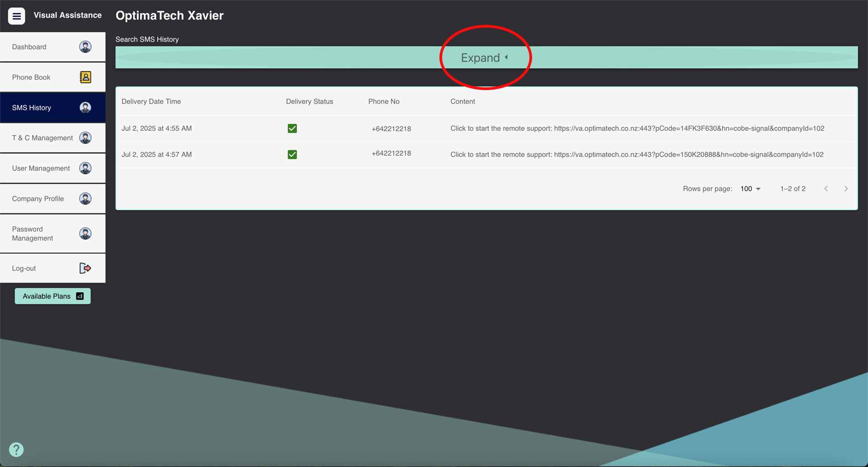Click phone number in the 4:57 AM row
The width and height of the screenshot is (868, 467).
[392, 153]
